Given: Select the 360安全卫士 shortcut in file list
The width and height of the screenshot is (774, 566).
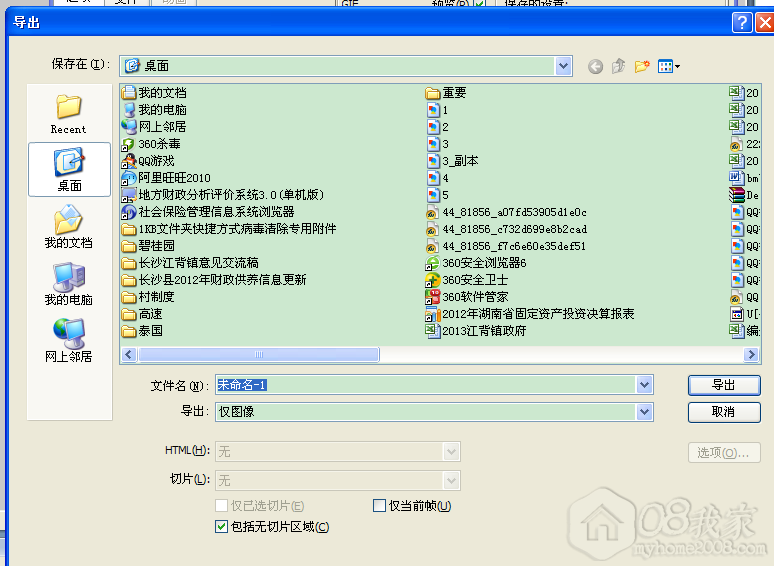Looking at the screenshot, I should [x=475, y=280].
